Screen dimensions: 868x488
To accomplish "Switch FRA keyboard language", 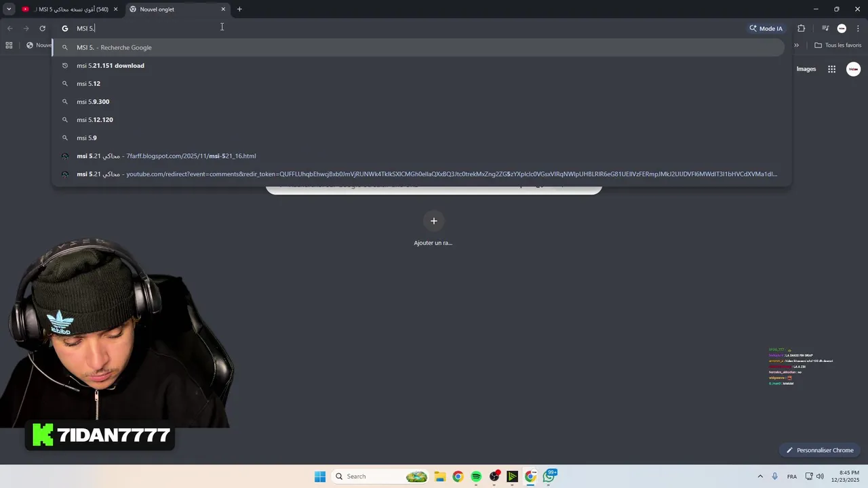I will tap(792, 476).
